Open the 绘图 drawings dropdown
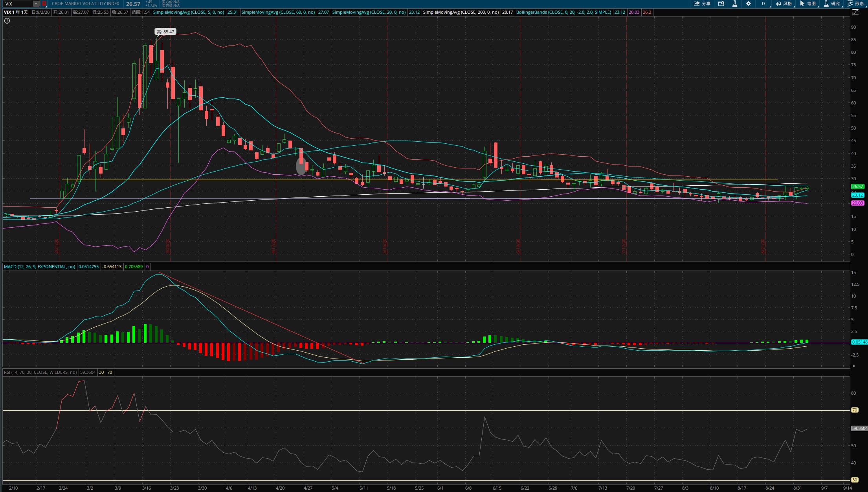868x492 pixels. click(808, 4)
